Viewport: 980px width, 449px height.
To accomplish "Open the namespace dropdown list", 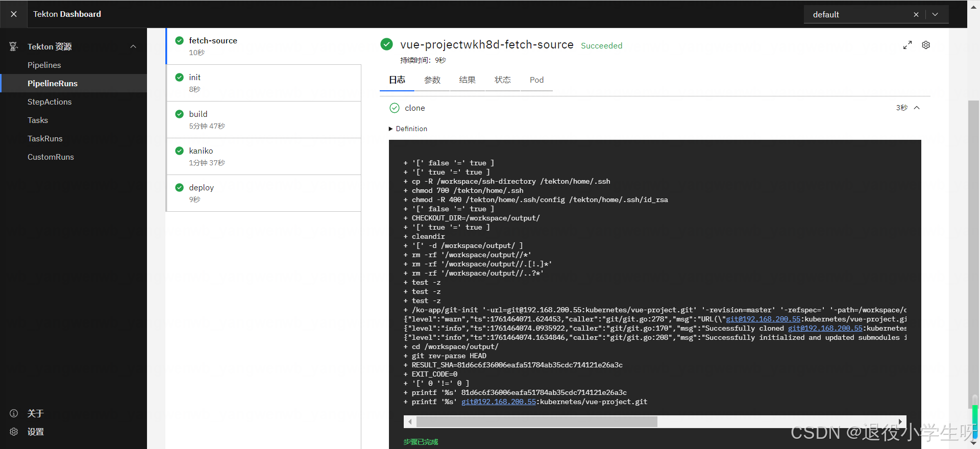I will pos(935,14).
